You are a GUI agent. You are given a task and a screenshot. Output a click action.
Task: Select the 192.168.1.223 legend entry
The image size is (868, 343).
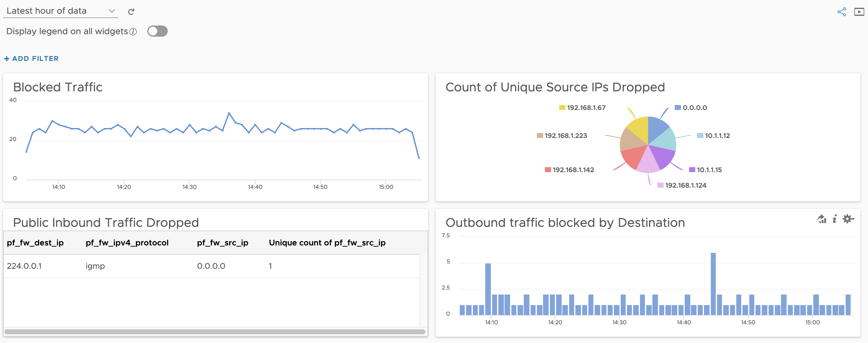pos(562,135)
